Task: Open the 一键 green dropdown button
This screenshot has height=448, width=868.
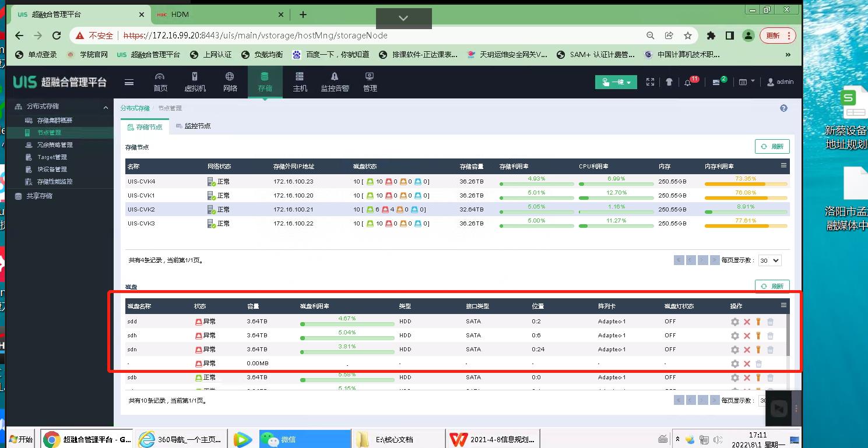Action: 616,82
